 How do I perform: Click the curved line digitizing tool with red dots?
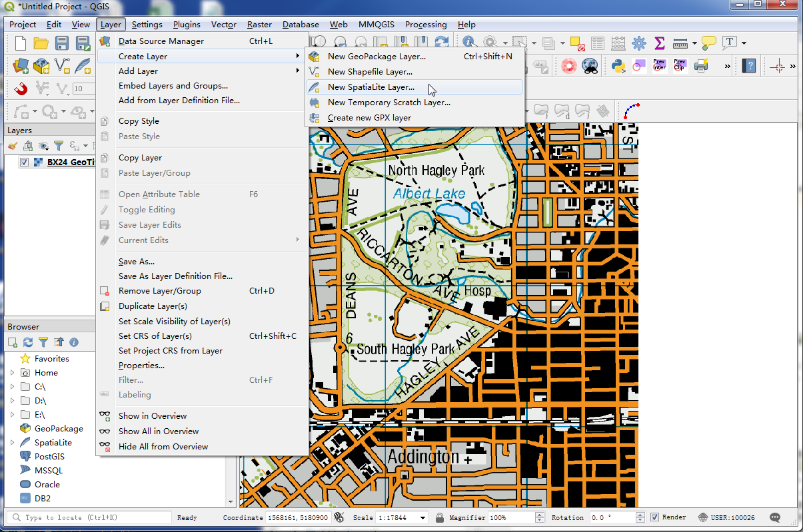[x=632, y=111]
